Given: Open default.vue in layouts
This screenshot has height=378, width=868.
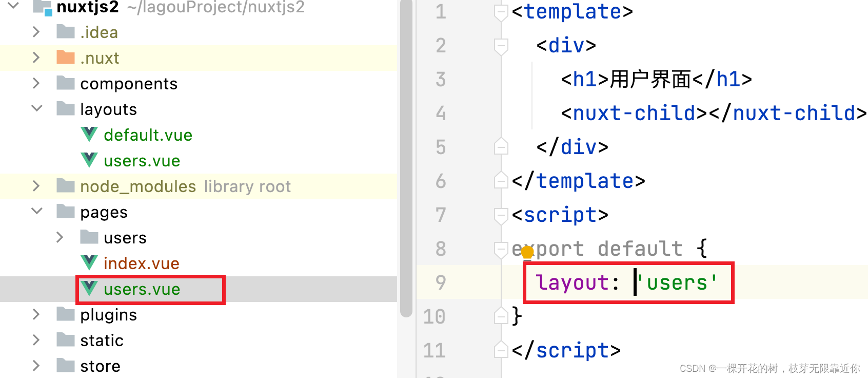Looking at the screenshot, I should pos(148,135).
